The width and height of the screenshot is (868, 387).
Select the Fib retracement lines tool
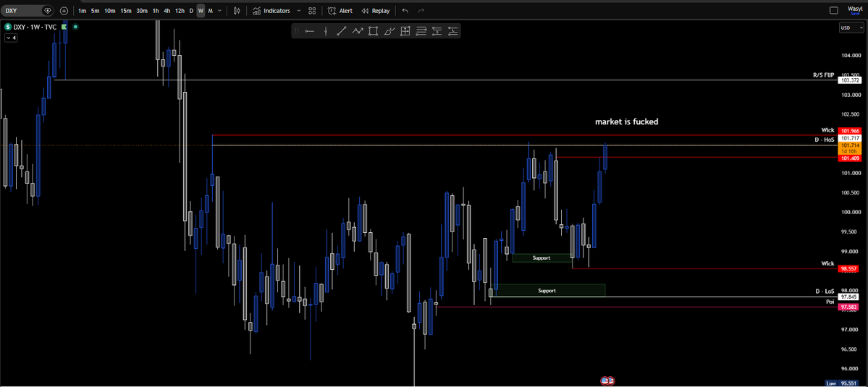point(421,31)
